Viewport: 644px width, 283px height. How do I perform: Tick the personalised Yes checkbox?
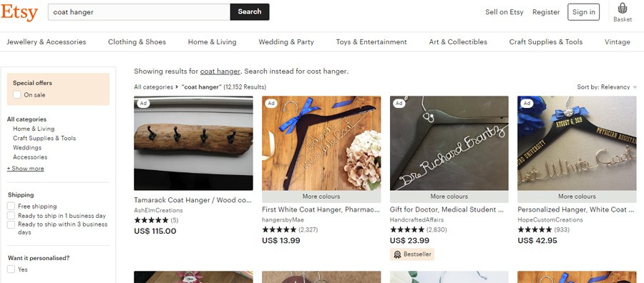[11, 269]
